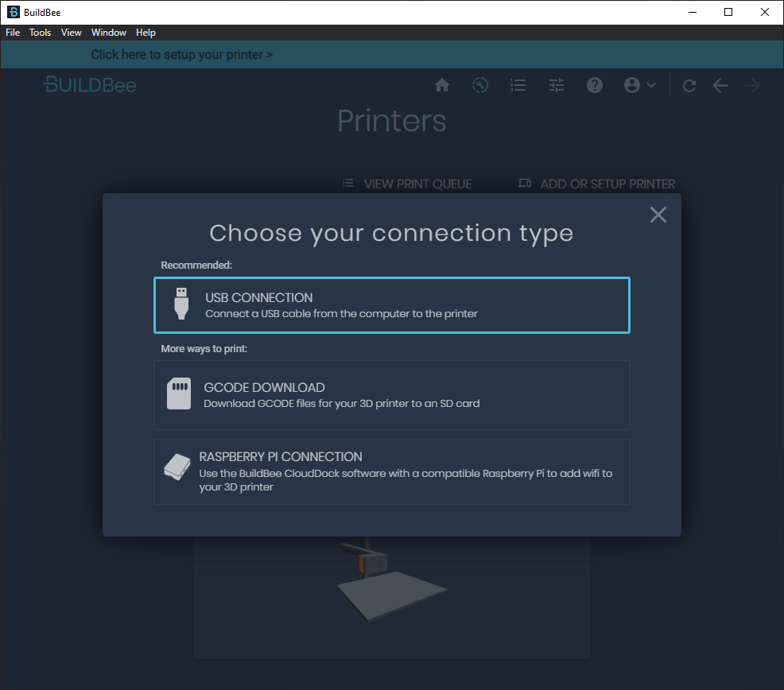Maximize the BuildBee window

click(728, 12)
